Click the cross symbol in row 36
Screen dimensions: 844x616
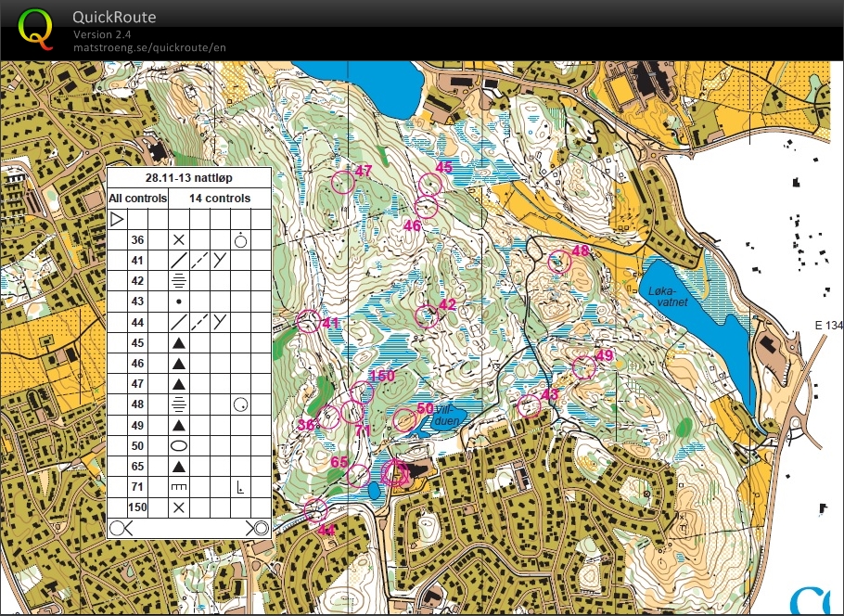click(x=178, y=240)
